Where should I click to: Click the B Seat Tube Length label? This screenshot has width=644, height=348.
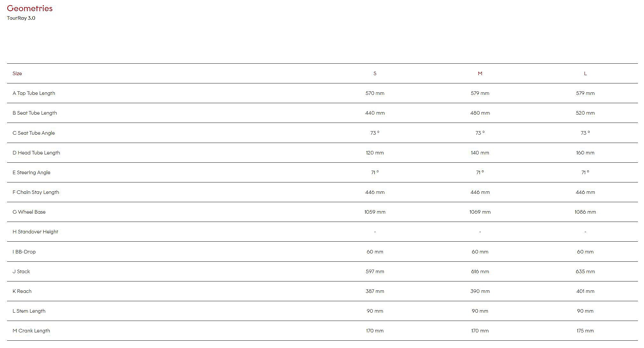[x=35, y=113]
